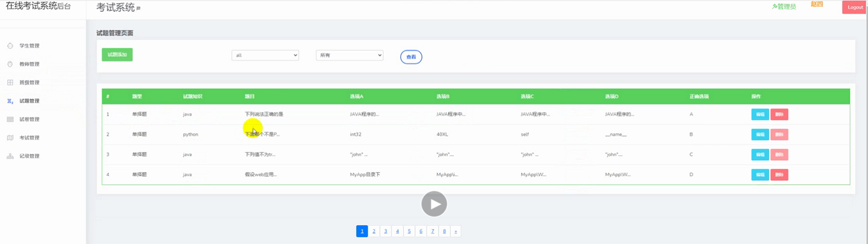Open 试题管理 menu item
The width and height of the screenshot is (868, 244).
pyautogui.click(x=29, y=101)
